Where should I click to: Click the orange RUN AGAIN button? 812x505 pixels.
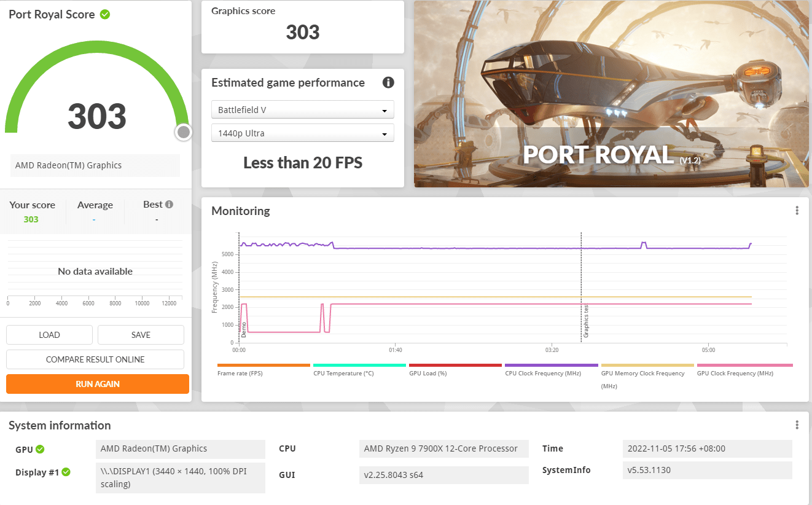(98, 384)
